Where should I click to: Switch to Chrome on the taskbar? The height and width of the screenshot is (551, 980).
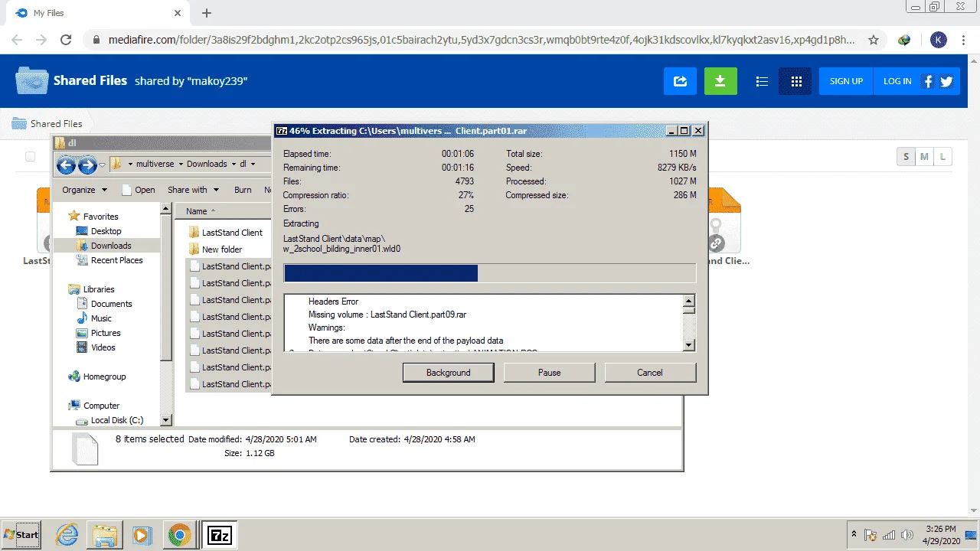point(179,535)
